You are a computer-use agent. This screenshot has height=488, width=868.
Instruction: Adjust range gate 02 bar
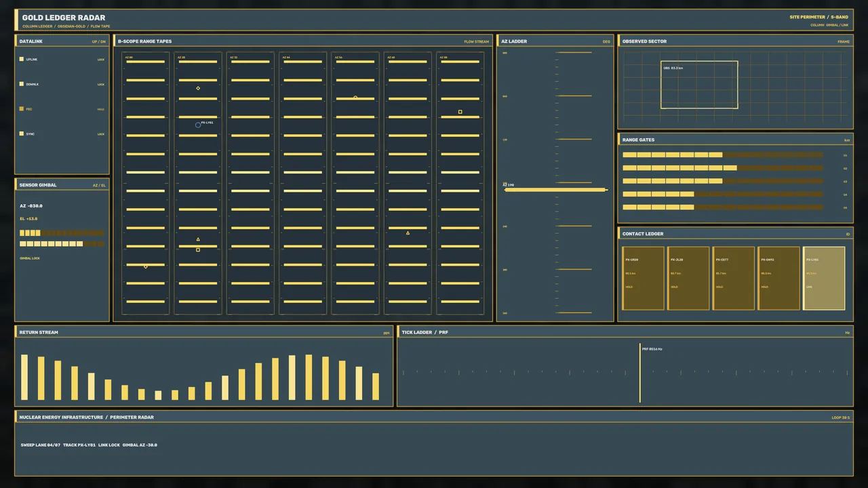click(x=723, y=168)
